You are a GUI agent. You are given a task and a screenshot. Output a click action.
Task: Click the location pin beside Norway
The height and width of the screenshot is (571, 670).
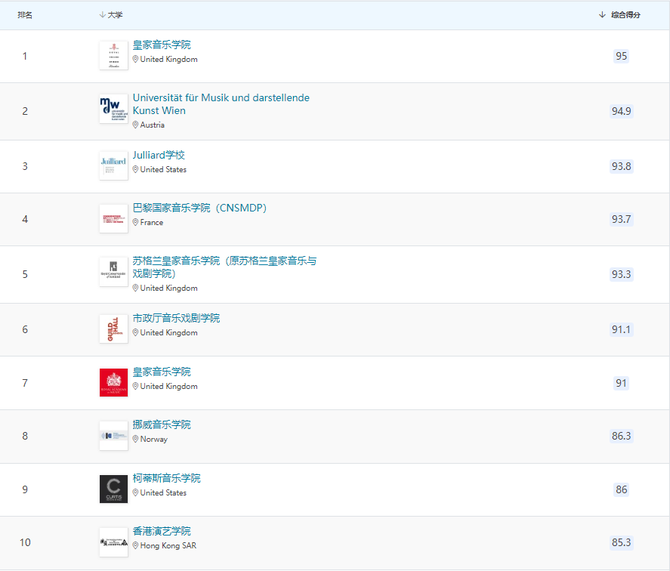tap(135, 439)
